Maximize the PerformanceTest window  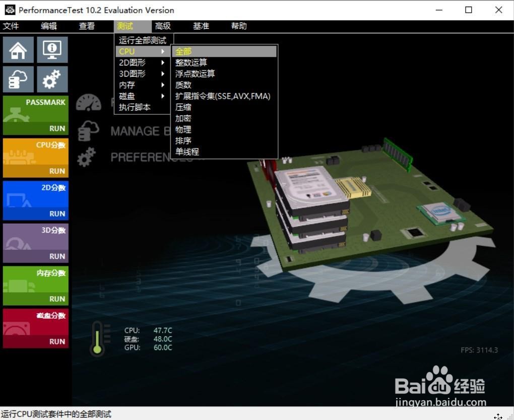[x=469, y=10]
